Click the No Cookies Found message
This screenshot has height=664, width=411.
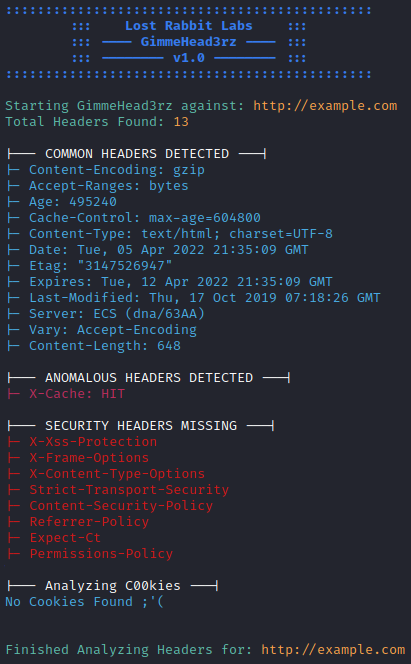pos(85,602)
